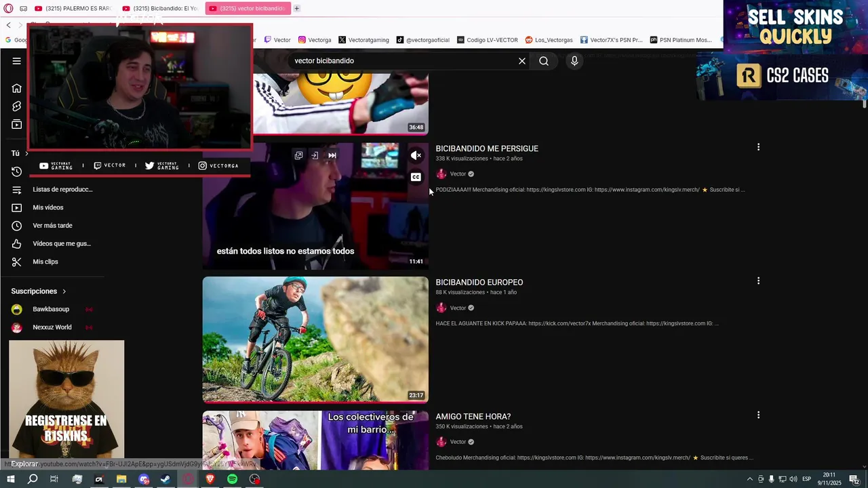868x488 pixels.
Task: Open the AMIGO TENE HORA? thumbnail
Action: pyautogui.click(x=315, y=440)
